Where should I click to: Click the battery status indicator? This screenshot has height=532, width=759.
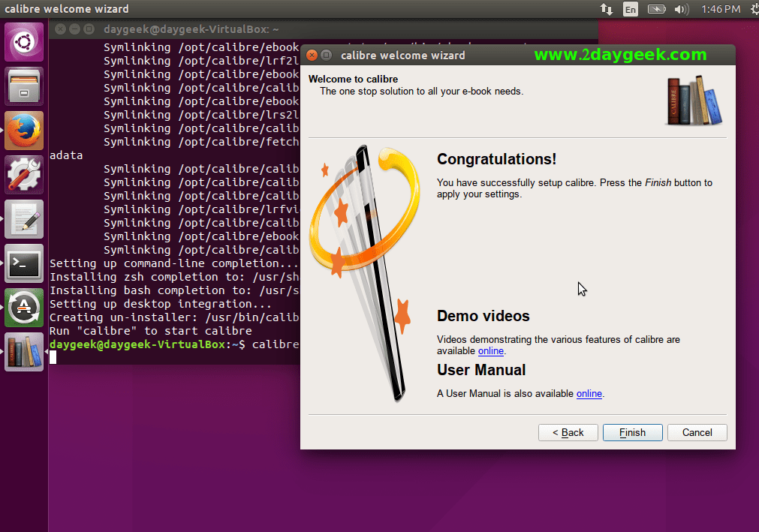(x=656, y=9)
